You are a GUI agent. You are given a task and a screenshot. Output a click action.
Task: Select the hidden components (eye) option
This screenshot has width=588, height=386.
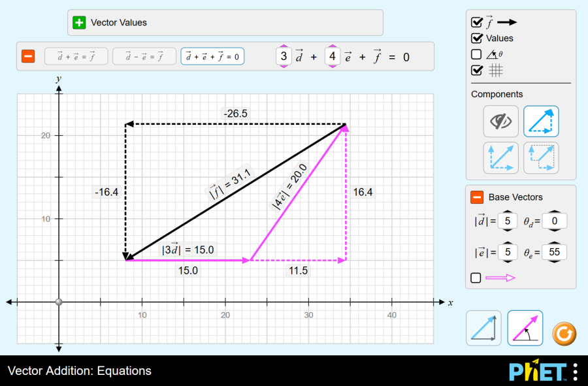point(500,121)
